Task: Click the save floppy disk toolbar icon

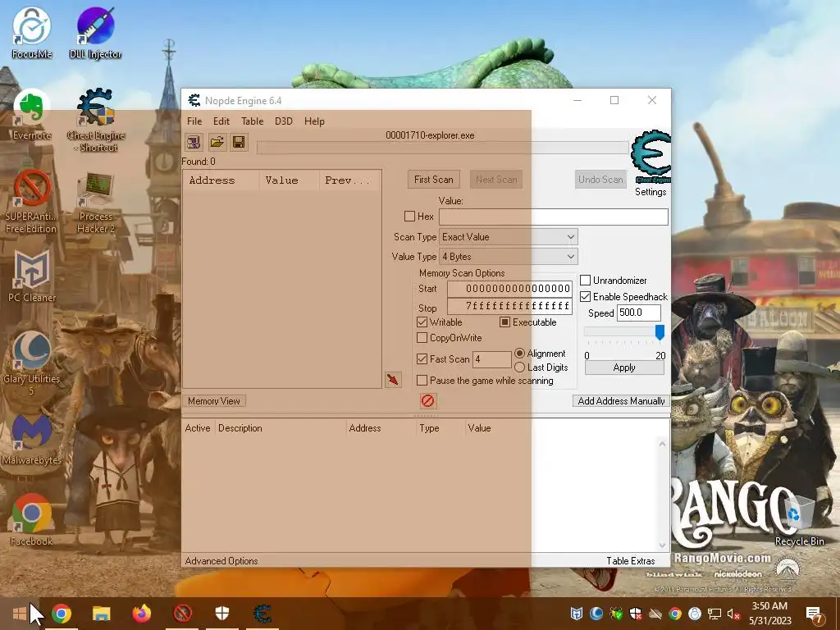Action: [239, 142]
